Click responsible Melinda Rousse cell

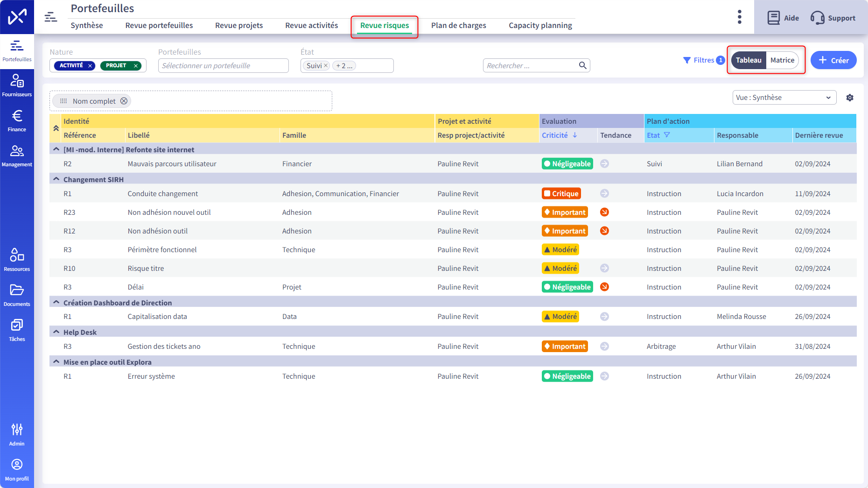point(742,317)
